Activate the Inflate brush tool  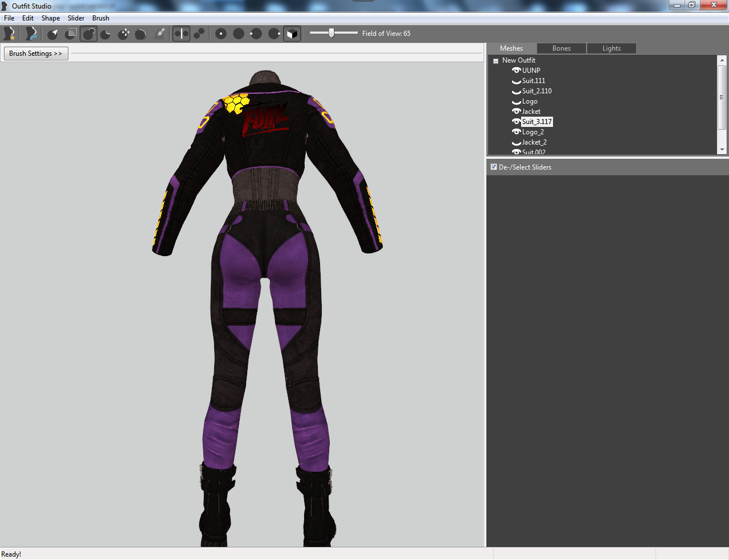coord(88,34)
